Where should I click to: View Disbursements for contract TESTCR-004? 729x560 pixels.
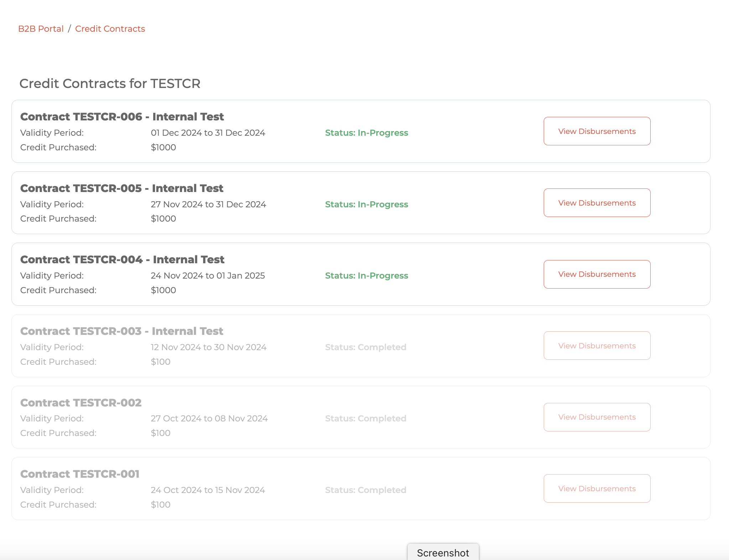[x=597, y=274]
